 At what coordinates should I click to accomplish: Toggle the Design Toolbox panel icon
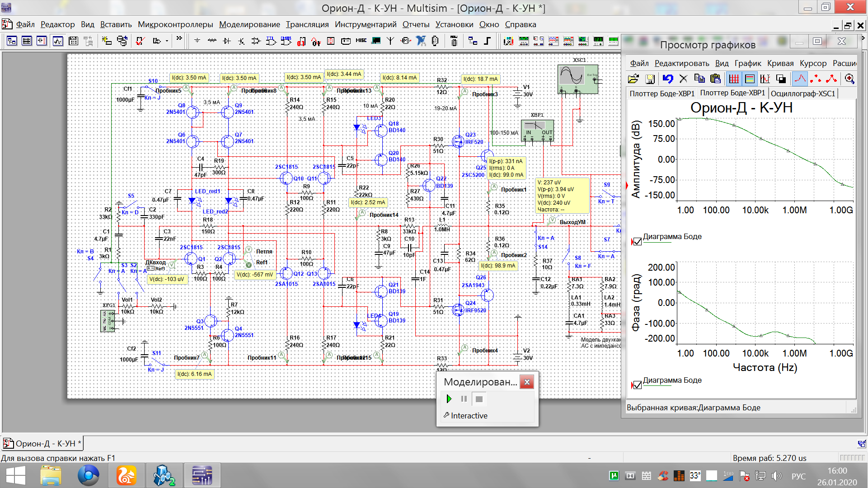point(12,41)
